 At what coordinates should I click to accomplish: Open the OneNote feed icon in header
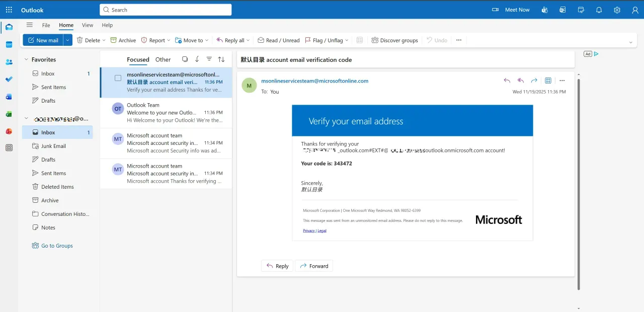[562, 10]
